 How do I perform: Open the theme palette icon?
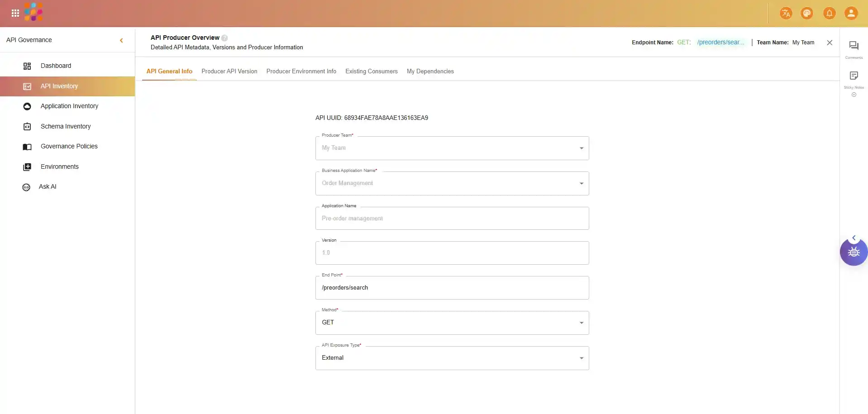coord(806,13)
